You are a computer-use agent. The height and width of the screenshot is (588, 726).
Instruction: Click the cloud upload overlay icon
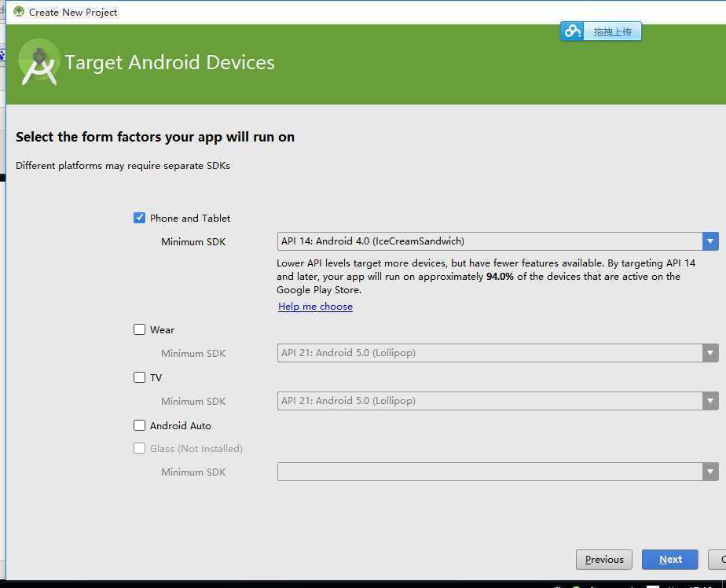[x=572, y=31]
